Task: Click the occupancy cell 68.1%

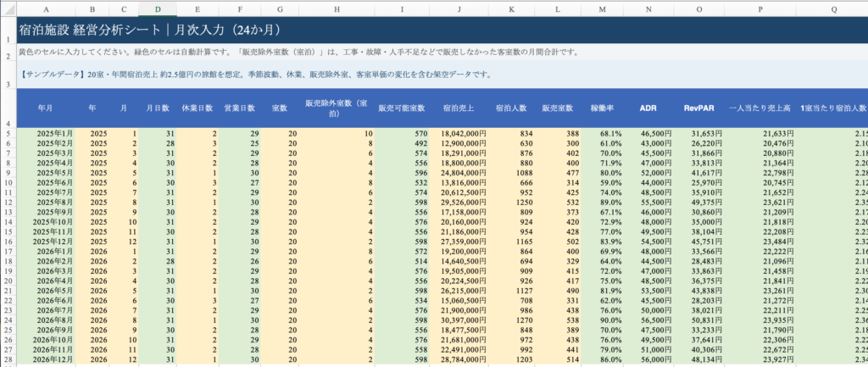Action: tap(602, 133)
